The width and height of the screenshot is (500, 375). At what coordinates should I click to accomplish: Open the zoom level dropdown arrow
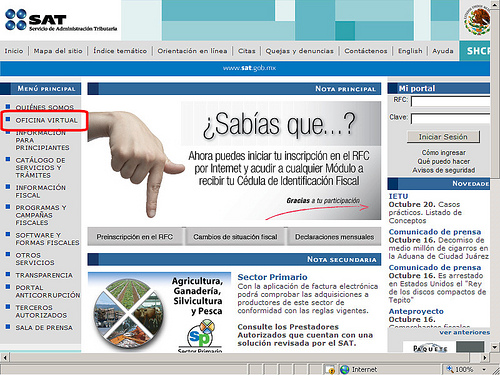(x=484, y=369)
